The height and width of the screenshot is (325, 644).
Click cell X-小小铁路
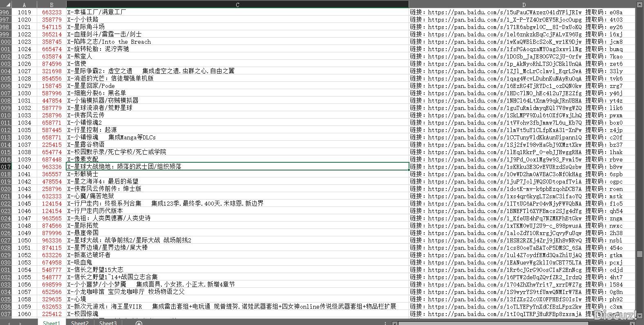(x=237, y=20)
